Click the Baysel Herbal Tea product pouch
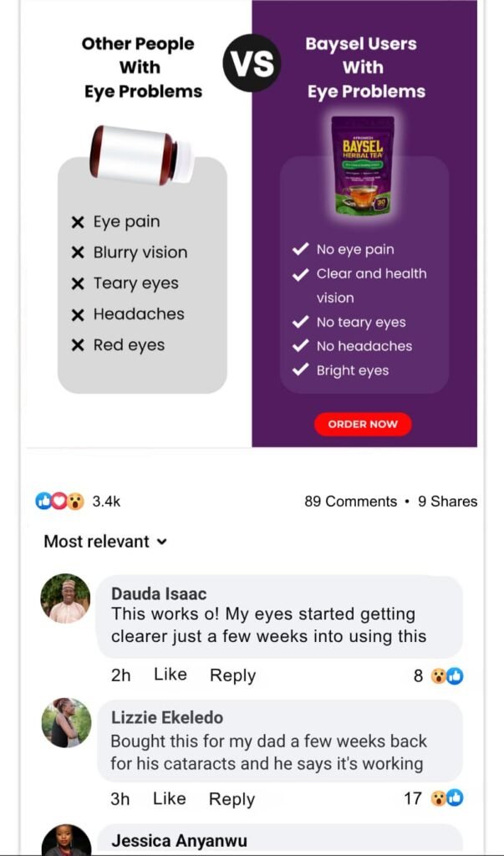 point(363,165)
